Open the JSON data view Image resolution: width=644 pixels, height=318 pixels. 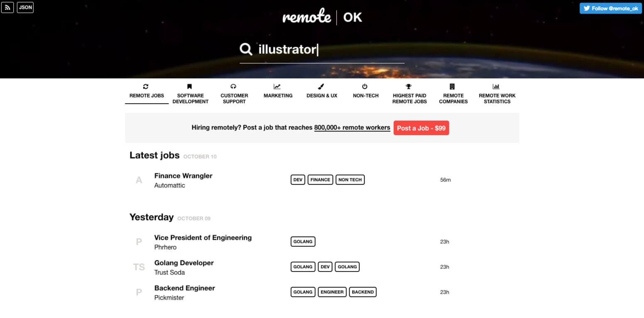25,7
